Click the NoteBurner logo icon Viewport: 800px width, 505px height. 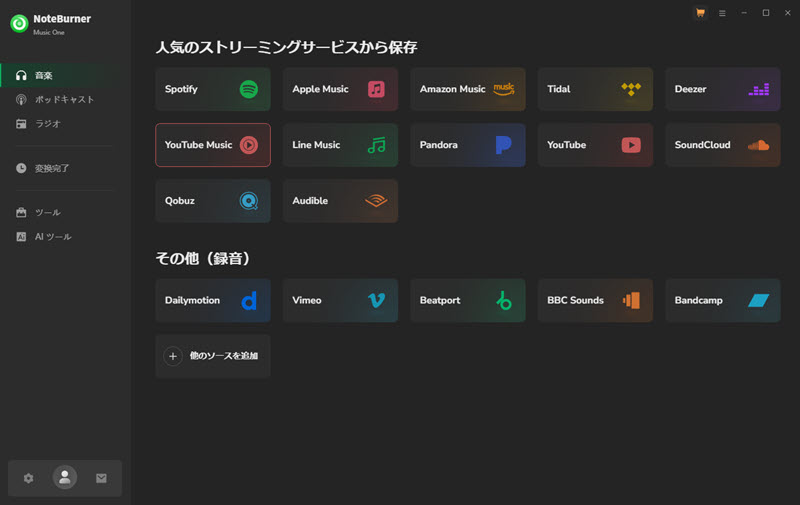(x=19, y=23)
